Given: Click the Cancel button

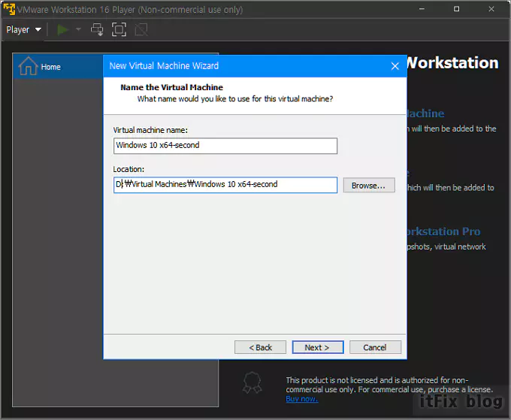Looking at the screenshot, I should click(375, 347).
